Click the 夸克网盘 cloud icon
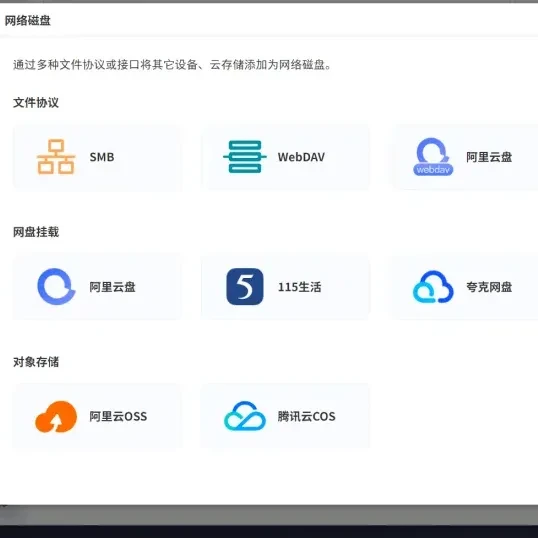538x538 pixels. (x=433, y=287)
